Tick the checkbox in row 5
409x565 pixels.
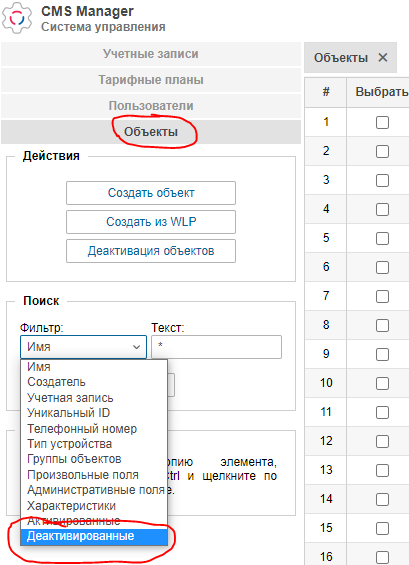point(382,238)
